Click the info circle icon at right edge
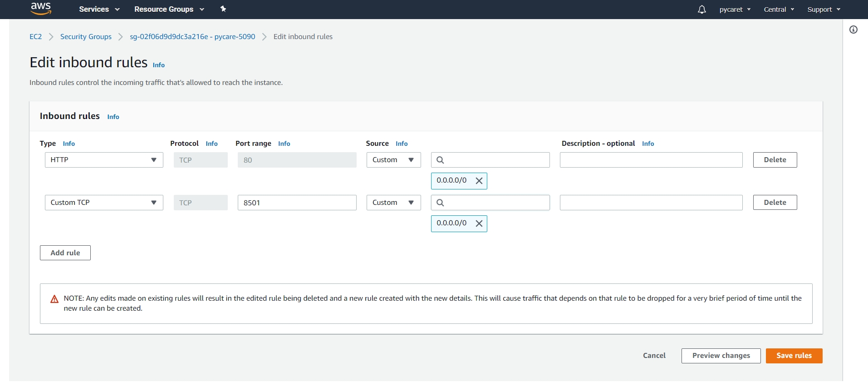The width and height of the screenshot is (868, 392). tap(853, 30)
